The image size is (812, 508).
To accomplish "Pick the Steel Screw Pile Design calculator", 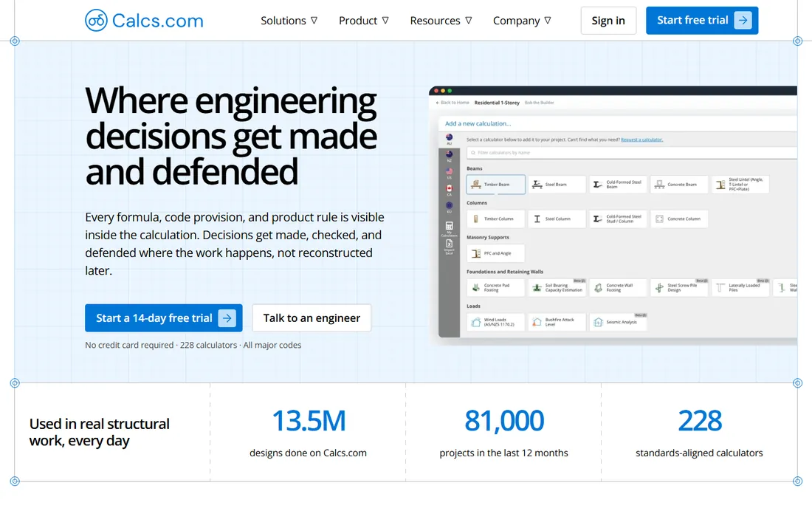I will [679, 287].
